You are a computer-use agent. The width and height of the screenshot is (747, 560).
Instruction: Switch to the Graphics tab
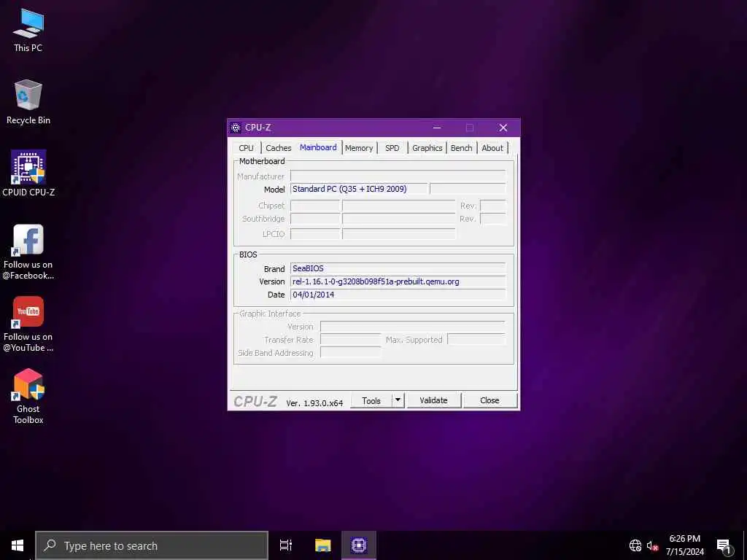[x=427, y=148]
